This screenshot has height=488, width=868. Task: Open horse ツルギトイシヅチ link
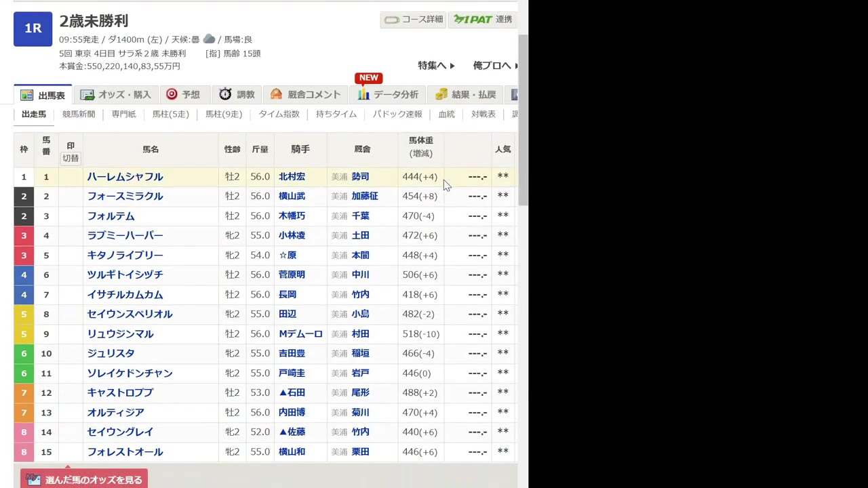pyautogui.click(x=125, y=274)
